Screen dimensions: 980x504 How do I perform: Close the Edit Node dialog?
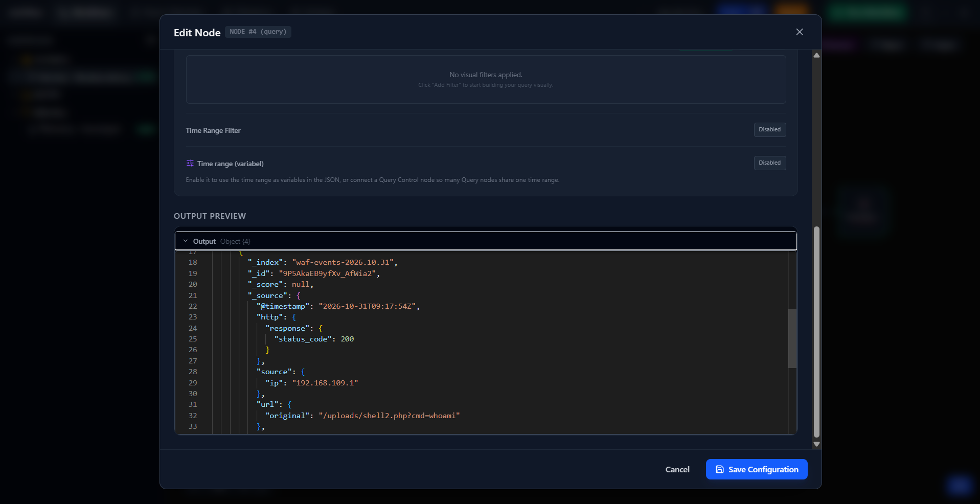(800, 32)
